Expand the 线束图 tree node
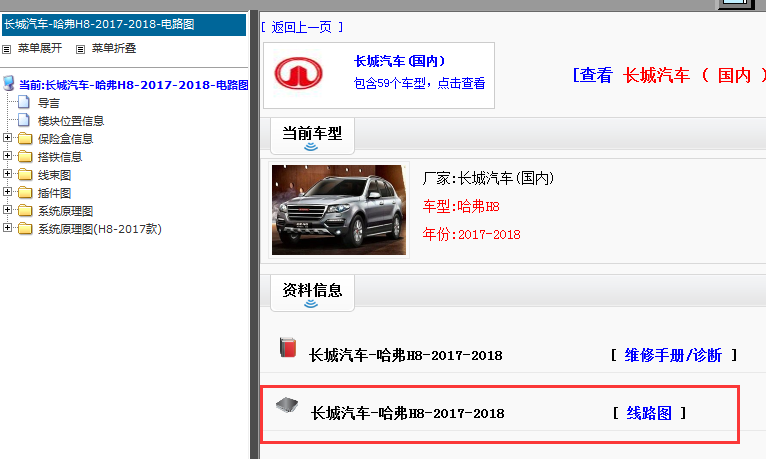The height and width of the screenshot is (459, 766). point(7,174)
